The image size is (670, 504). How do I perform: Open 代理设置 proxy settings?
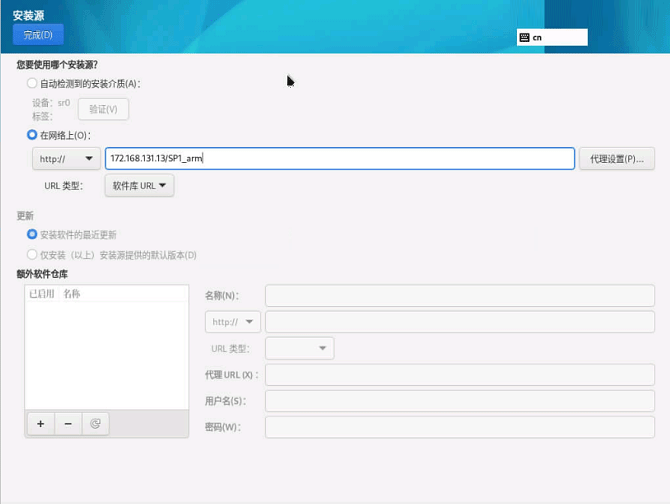point(616,159)
